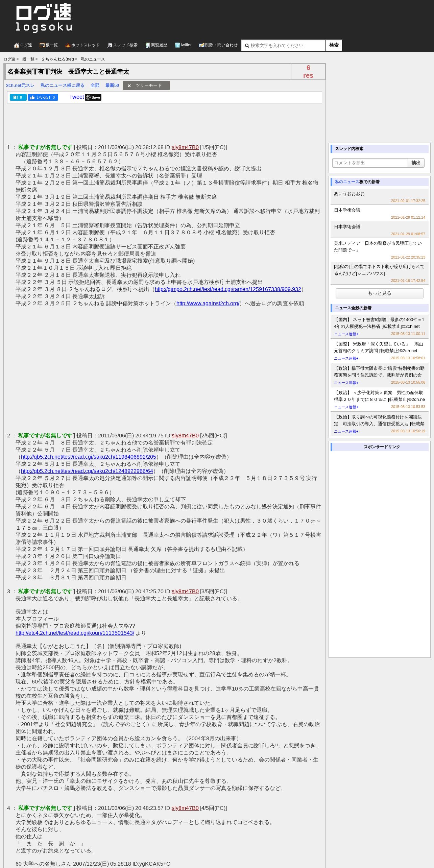Click the twitter bird icon in the navbar
Viewport: 434px width, 868px height.
click(x=177, y=45)
